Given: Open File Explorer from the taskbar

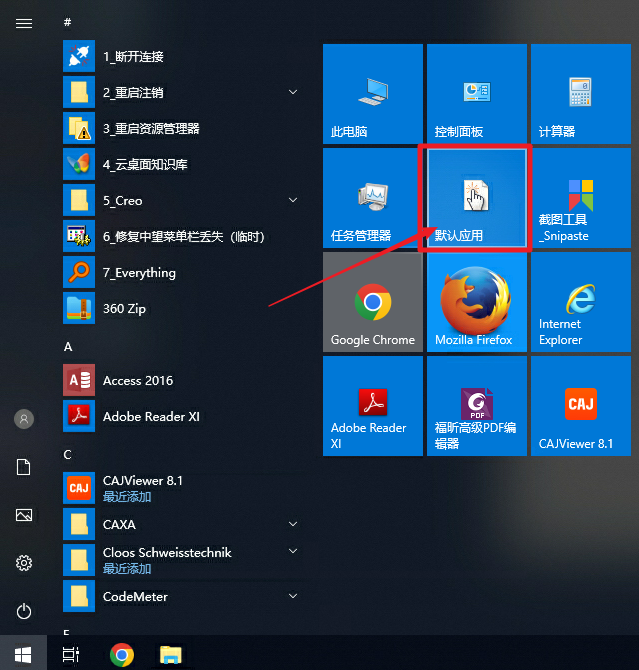Looking at the screenshot, I should click(x=172, y=655).
